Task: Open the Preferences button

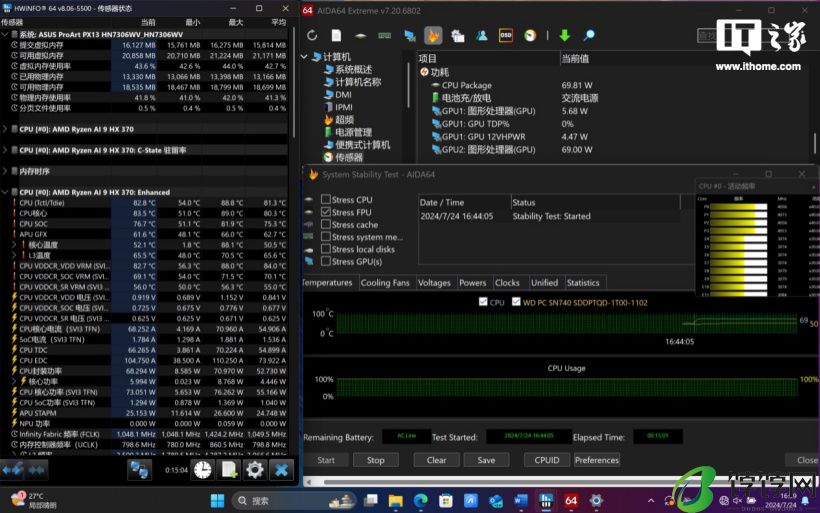Action: [x=597, y=460]
